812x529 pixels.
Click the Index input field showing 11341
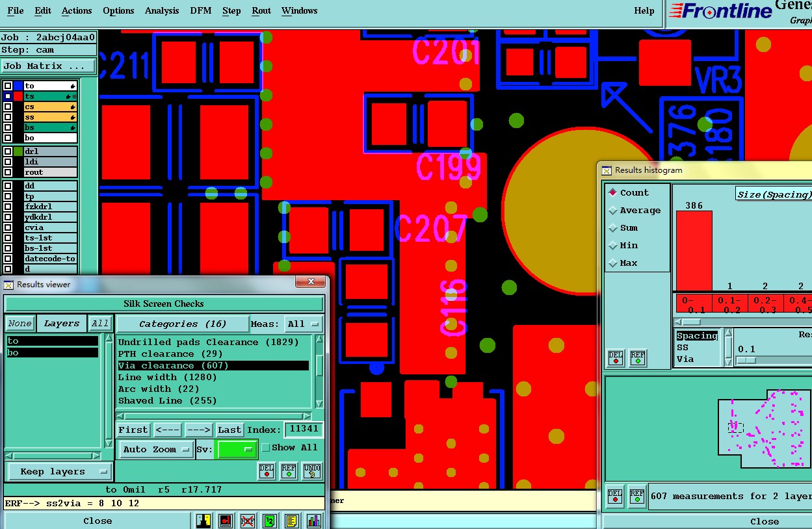coord(304,429)
